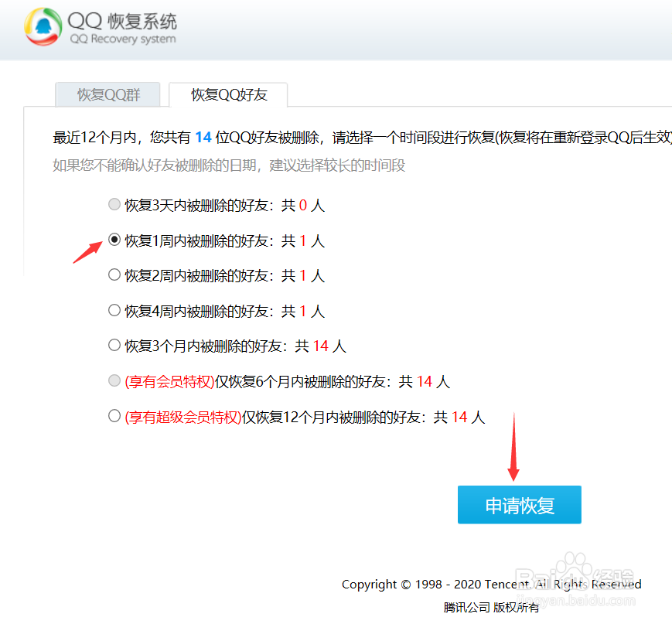Select the 恢复4周内被删除的好友 option
The image size is (672, 624).
[114, 310]
